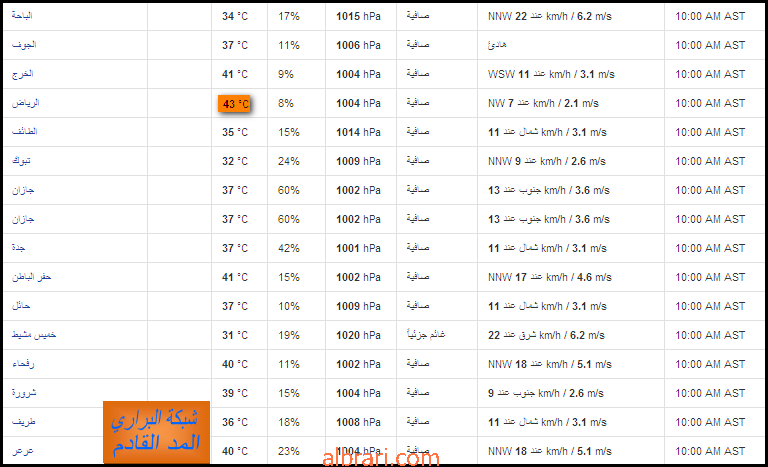
Task: Select the غائم جزئياً condition cell
Action: tap(426, 334)
